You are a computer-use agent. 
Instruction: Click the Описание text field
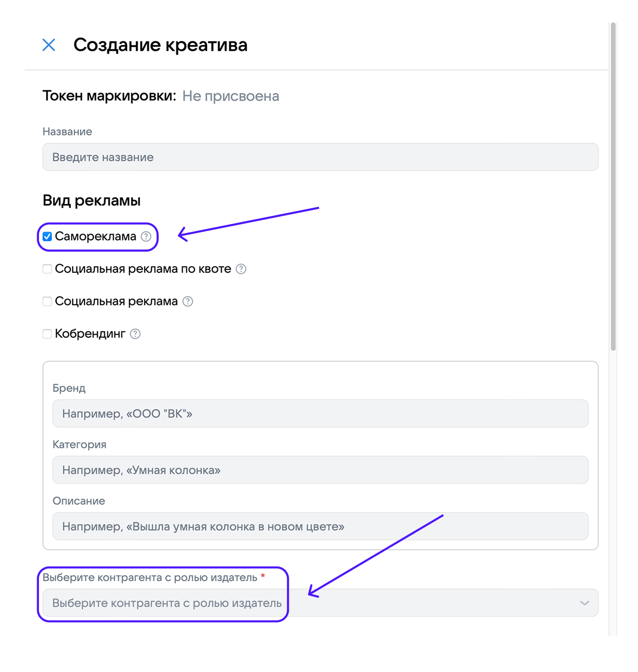[320, 527]
